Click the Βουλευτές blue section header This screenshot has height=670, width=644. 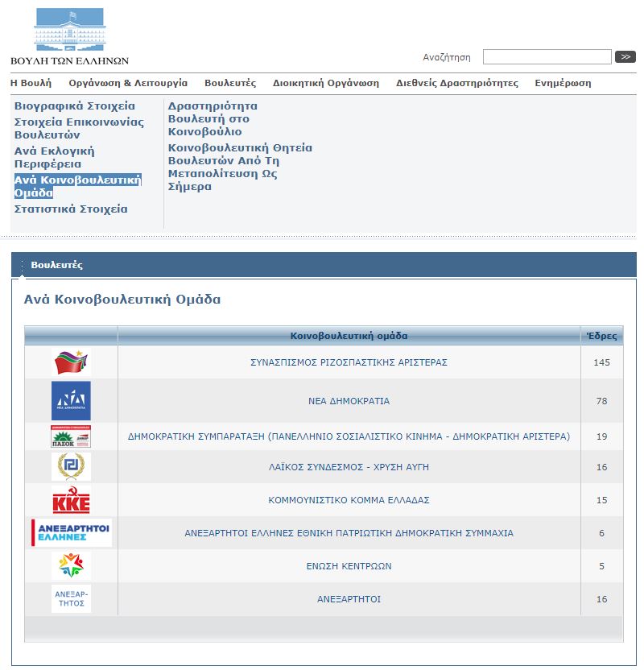click(324, 265)
